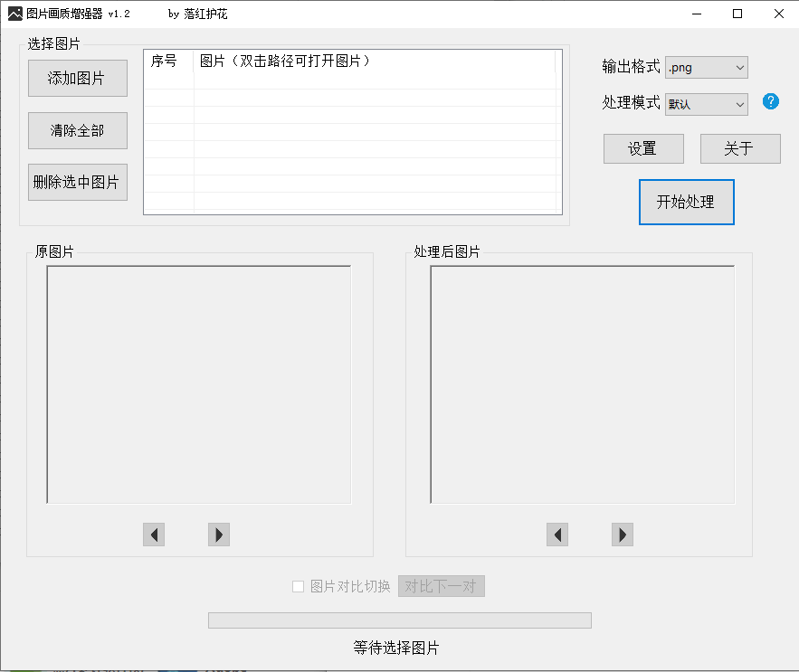The width and height of the screenshot is (799, 672).
Task: Start processing with the 开始处理 button
Action: [686, 202]
